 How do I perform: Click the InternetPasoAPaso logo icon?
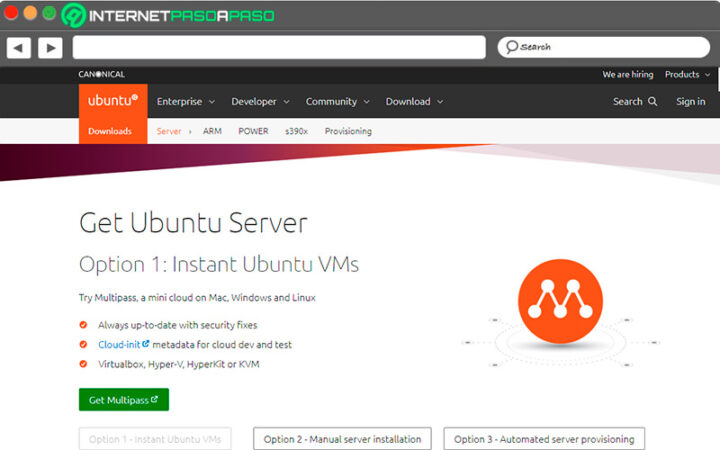pos(74,16)
